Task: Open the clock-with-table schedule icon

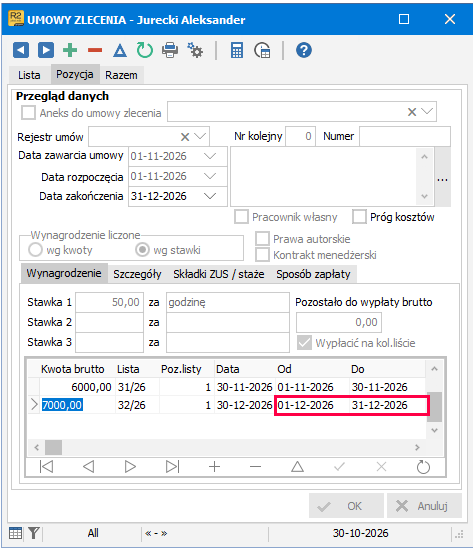Action: click(262, 50)
